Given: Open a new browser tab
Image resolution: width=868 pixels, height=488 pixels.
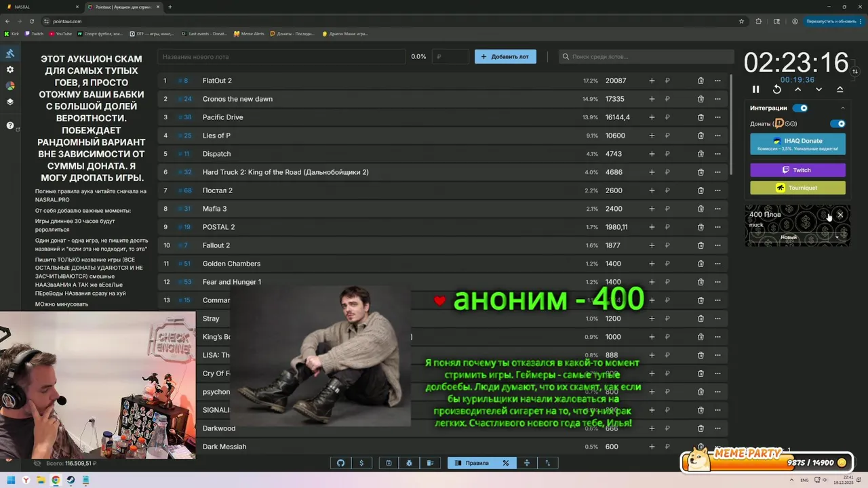Looking at the screenshot, I should (170, 7).
